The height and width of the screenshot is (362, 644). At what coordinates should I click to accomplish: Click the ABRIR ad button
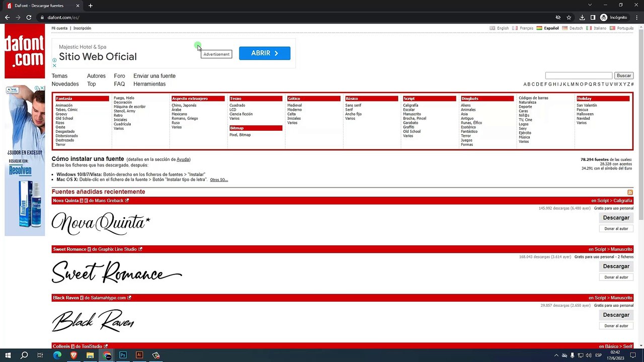click(265, 53)
